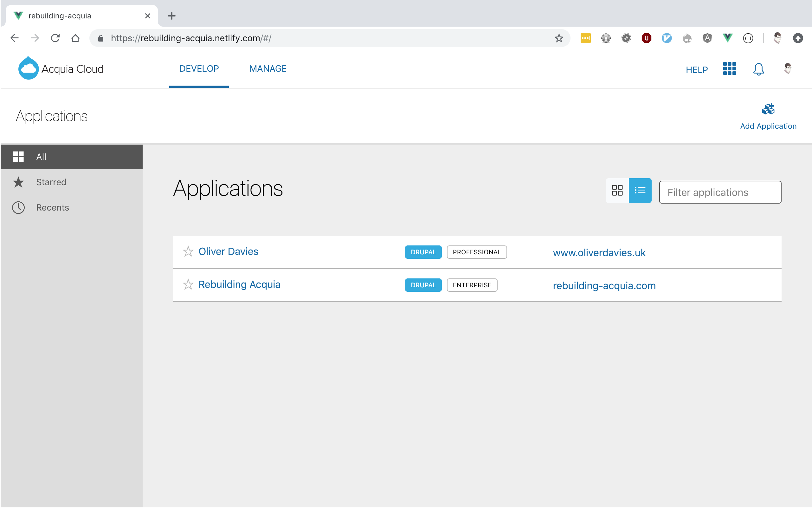The width and height of the screenshot is (812, 508).
Task: Select All applications in sidebar
Action: 41,157
